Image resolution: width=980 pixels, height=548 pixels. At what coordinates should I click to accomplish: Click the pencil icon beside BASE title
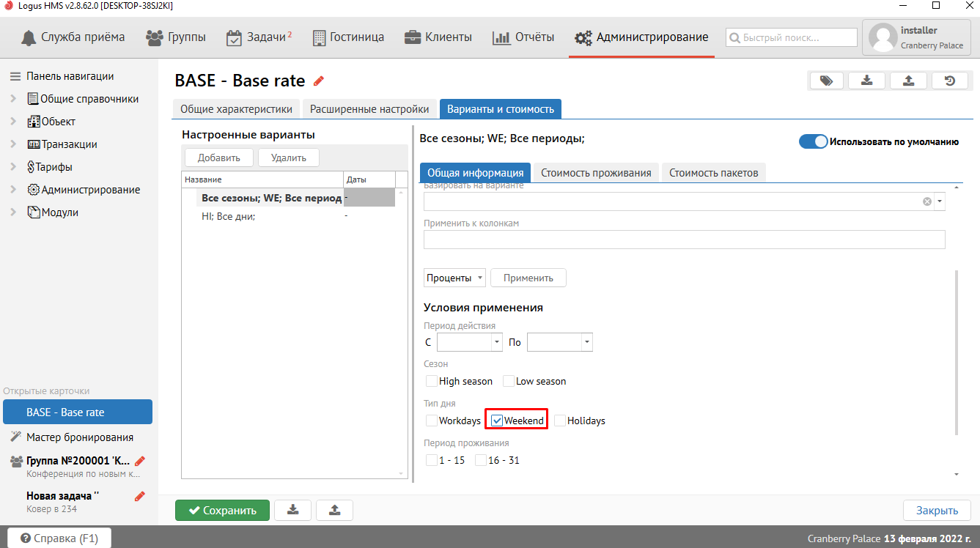pyautogui.click(x=319, y=81)
